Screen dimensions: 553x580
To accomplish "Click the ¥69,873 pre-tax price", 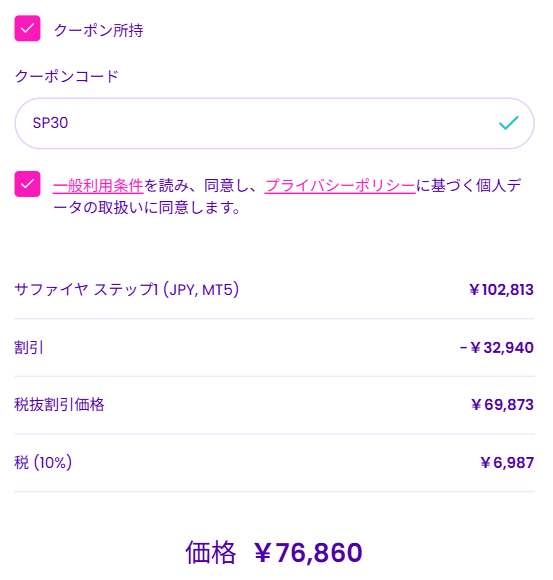I will 503,405.
